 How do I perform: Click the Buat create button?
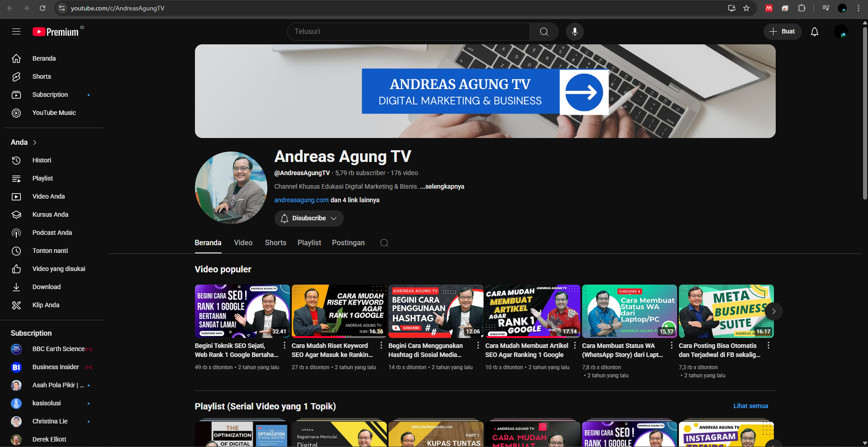783,32
